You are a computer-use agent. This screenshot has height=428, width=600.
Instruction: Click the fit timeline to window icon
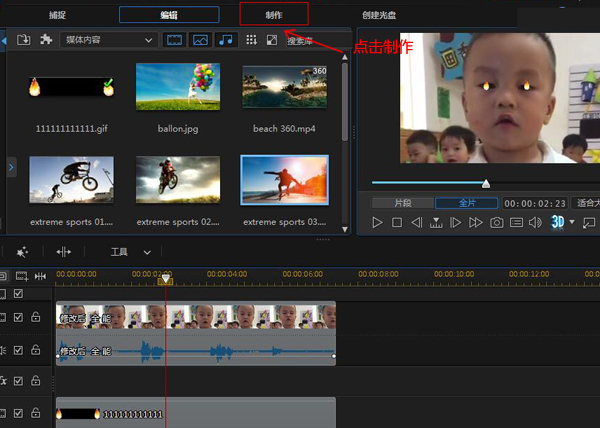click(40, 276)
